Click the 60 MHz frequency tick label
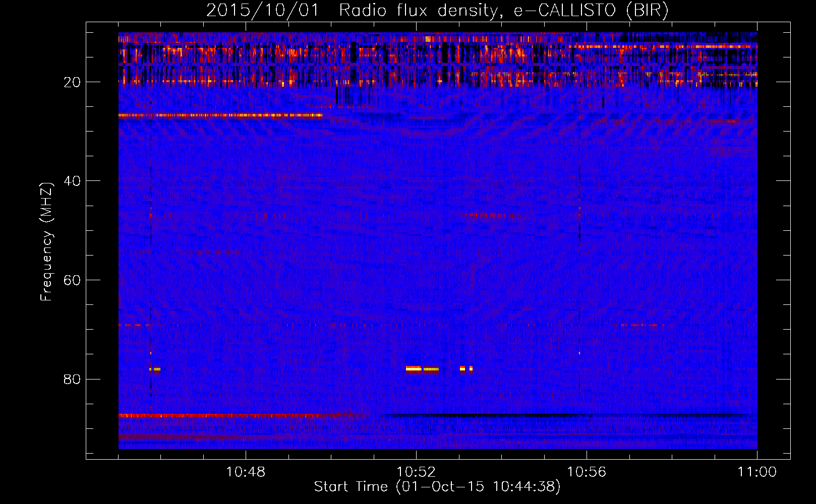This screenshot has width=816, height=504. tap(72, 280)
